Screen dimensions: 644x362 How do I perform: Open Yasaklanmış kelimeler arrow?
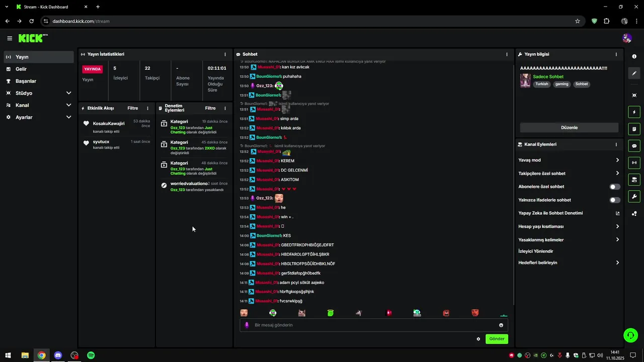coord(617,240)
